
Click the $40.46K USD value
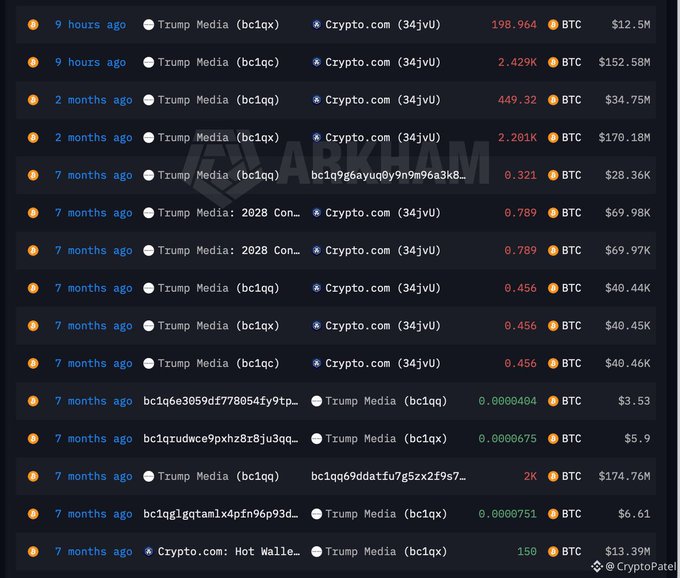(x=628, y=363)
